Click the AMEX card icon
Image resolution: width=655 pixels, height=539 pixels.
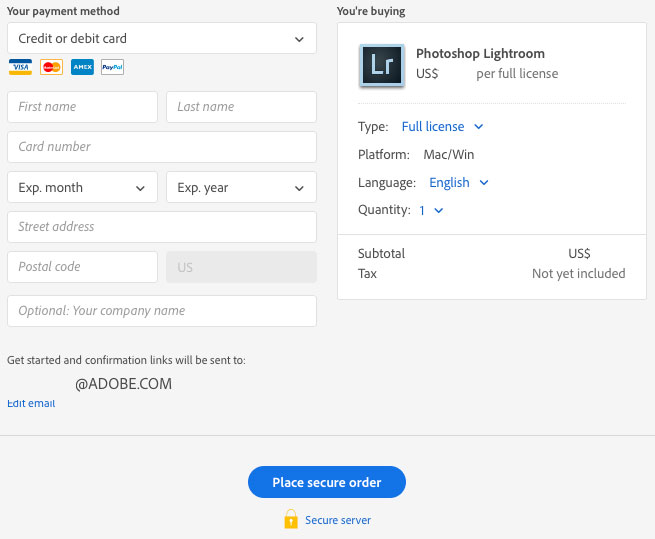[82, 67]
